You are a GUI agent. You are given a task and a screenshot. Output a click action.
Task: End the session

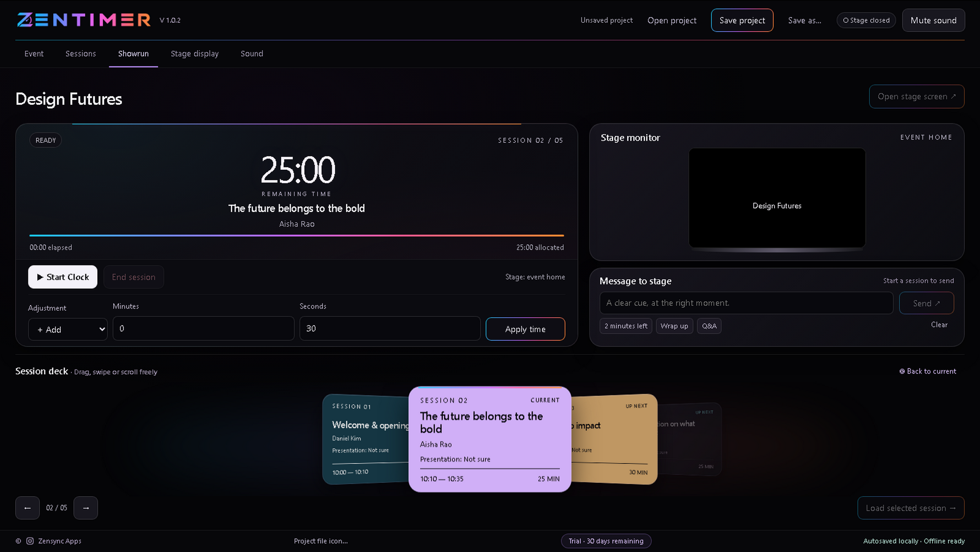point(134,277)
